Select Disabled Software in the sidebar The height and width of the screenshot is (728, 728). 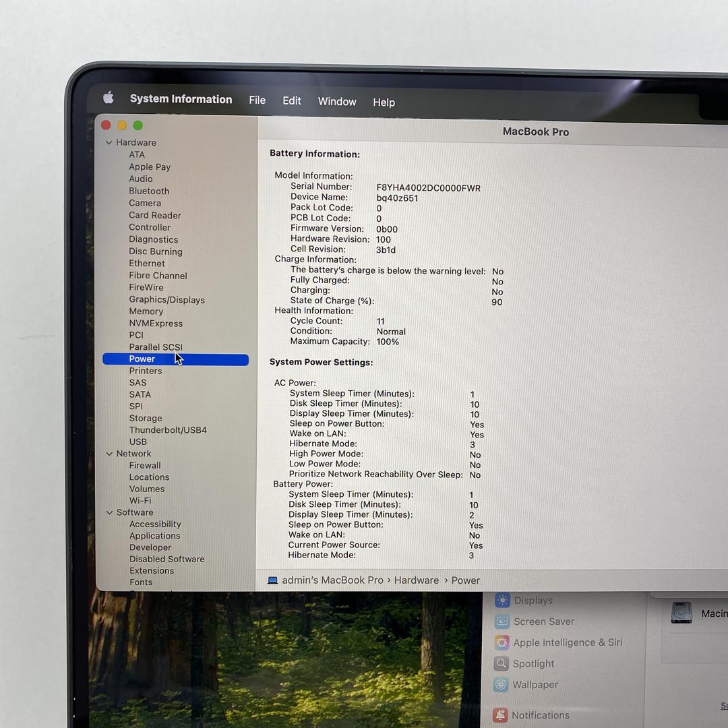pyautogui.click(x=166, y=559)
